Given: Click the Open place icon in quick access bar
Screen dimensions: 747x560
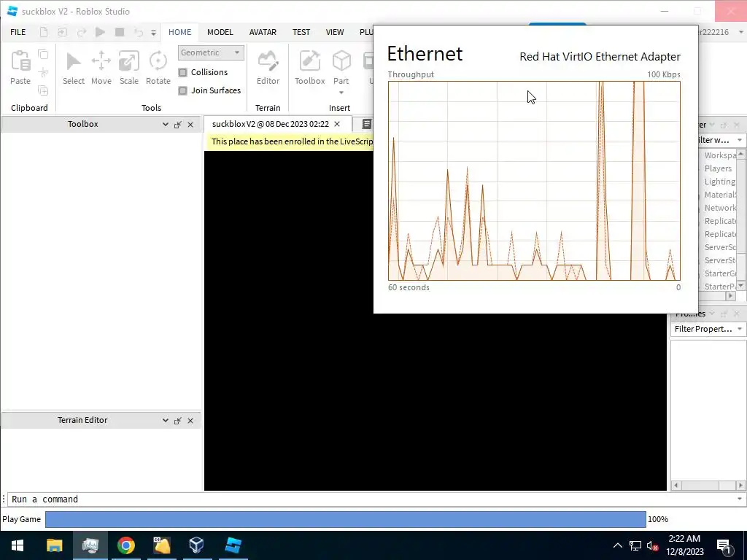Looking at the screenshot, I should 63,32.
